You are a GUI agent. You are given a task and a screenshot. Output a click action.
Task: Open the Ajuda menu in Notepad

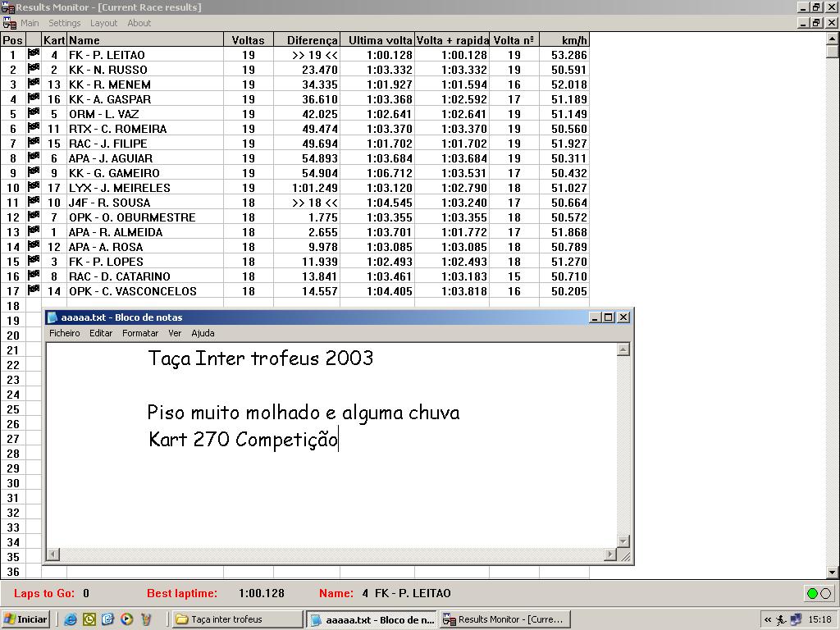click(x=203, y=333)
